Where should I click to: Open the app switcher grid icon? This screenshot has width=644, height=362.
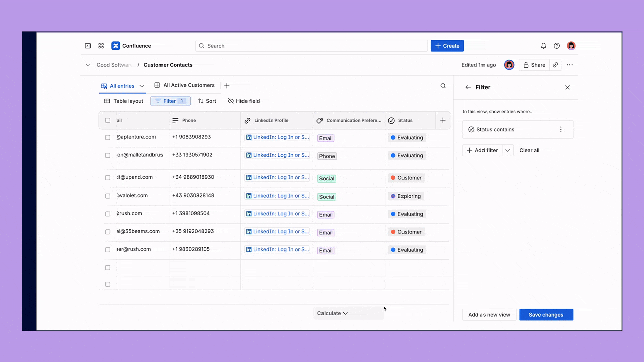tap(101, 46)
